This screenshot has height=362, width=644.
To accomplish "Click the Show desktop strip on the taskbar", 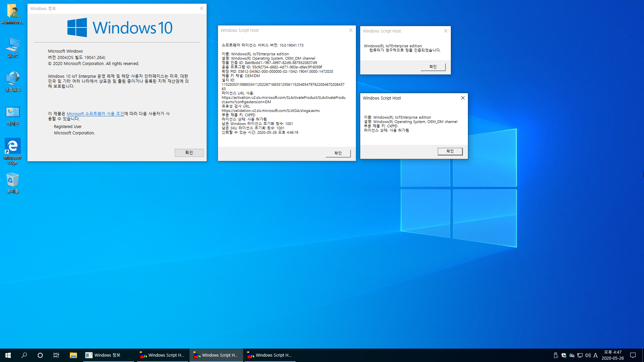I will 643,355.
